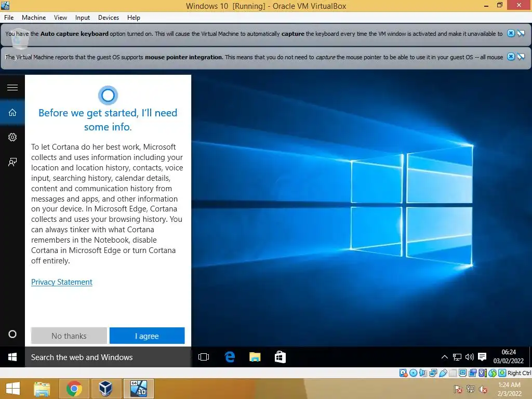Screen dimensions: 532x399
Task: Open the Cortana hamburger menu
Action: click(12, 87)
